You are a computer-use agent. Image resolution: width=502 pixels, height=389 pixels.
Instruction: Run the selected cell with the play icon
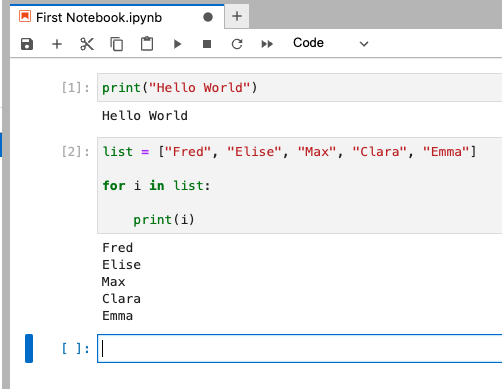pyautogui.click(x=177, y=44)
